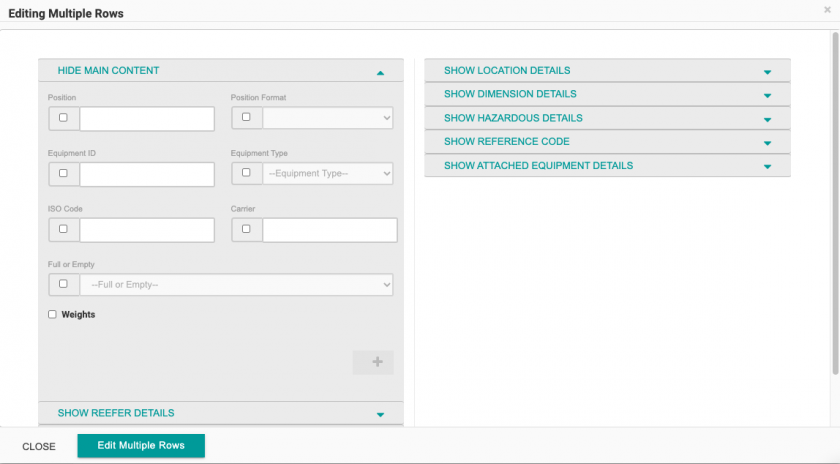Viewport: 840px width, 464px height.
Task: Click the plus add button
Action: 373,362
